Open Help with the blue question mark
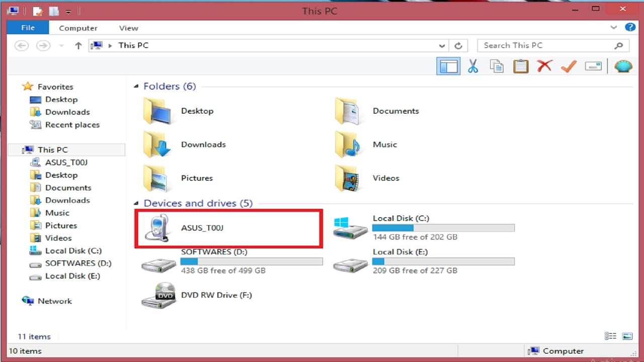 629,28
